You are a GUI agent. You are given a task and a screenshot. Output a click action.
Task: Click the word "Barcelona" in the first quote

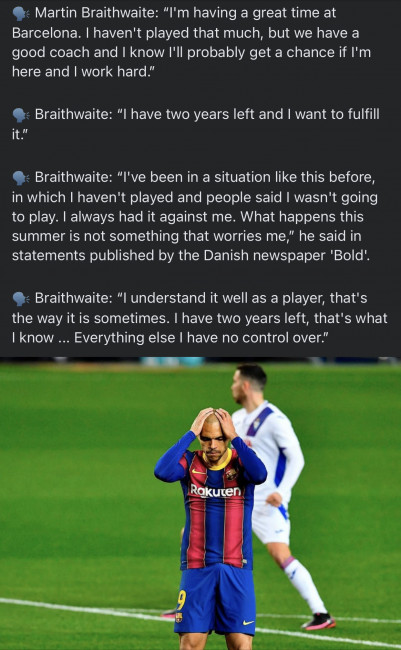coord(46,33)
